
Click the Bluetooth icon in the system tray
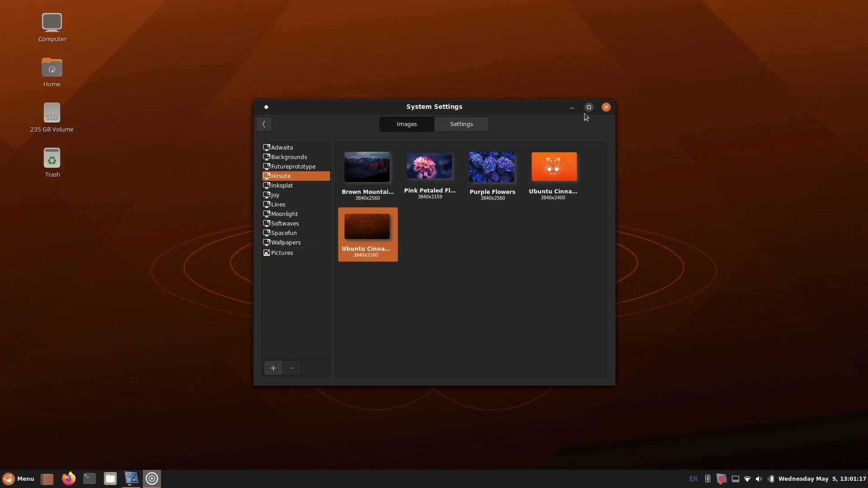point(708,479)
